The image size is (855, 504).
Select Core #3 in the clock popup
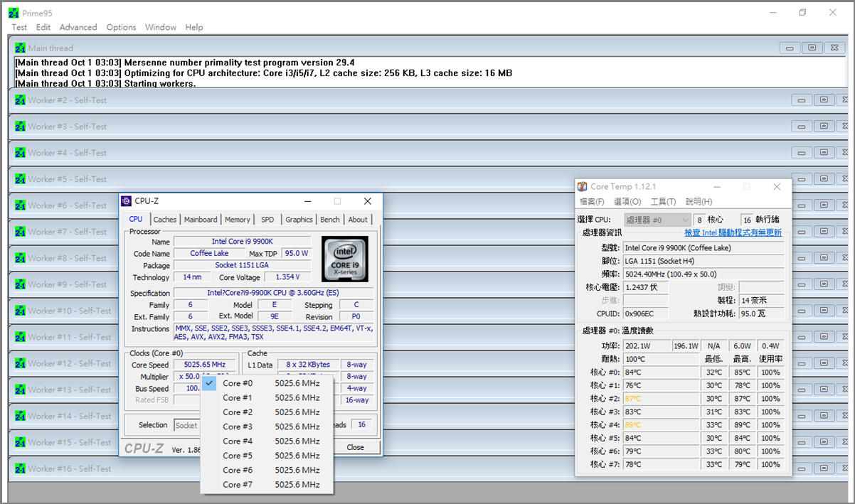267,427
